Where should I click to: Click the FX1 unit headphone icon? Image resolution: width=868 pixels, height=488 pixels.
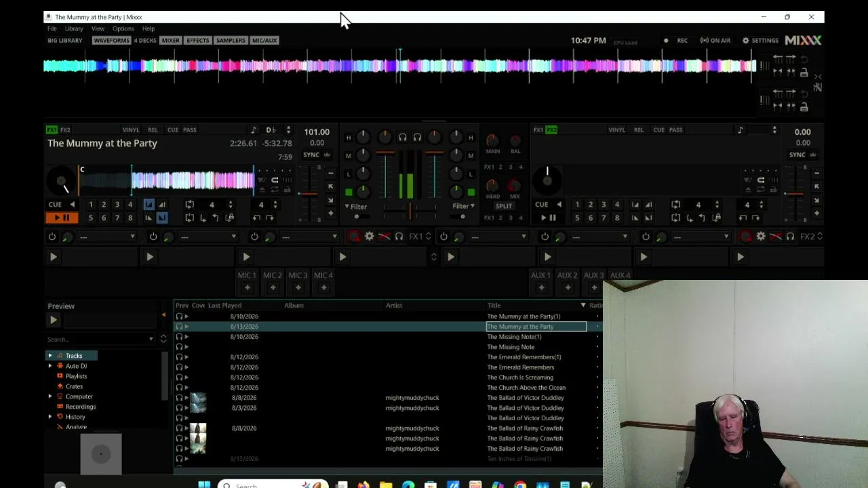(x=399, y=237)
